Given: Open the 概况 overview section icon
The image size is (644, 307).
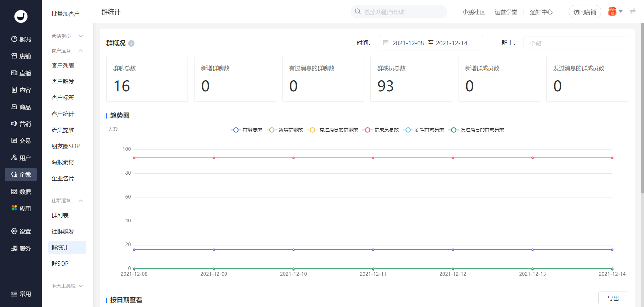Looking at the screenshot, I should 14,39.
